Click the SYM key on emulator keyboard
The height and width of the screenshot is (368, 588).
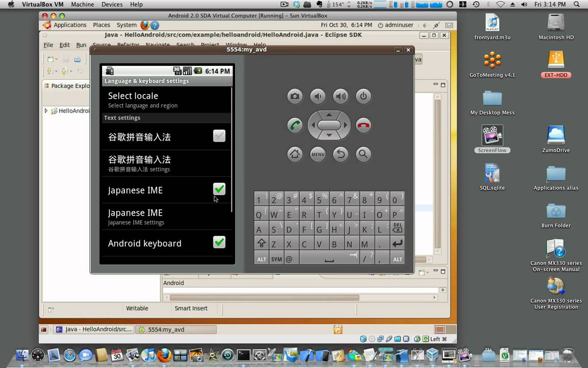click(x=276, y=258)
